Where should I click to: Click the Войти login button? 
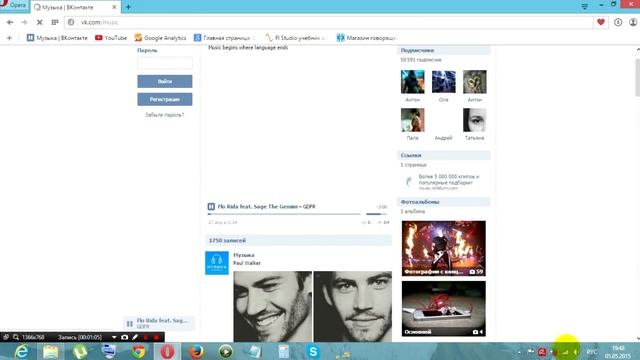coord(165,81)
